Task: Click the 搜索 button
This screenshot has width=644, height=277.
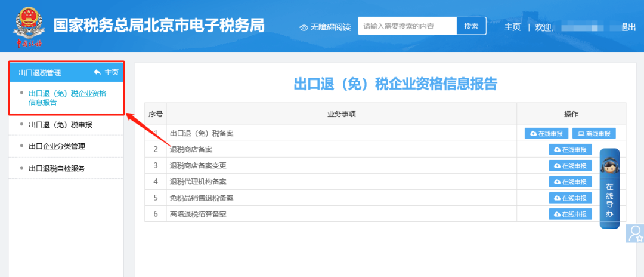Action: click(472, 26)
